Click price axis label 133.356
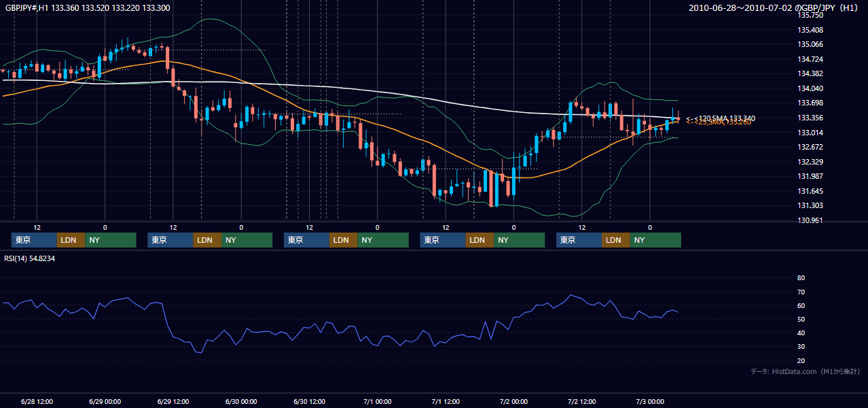Viewport: 868px width, 408px height. point(810,118)
